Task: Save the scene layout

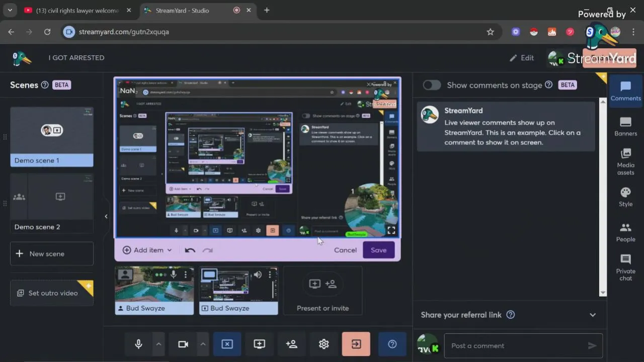Action: point(378,250)
